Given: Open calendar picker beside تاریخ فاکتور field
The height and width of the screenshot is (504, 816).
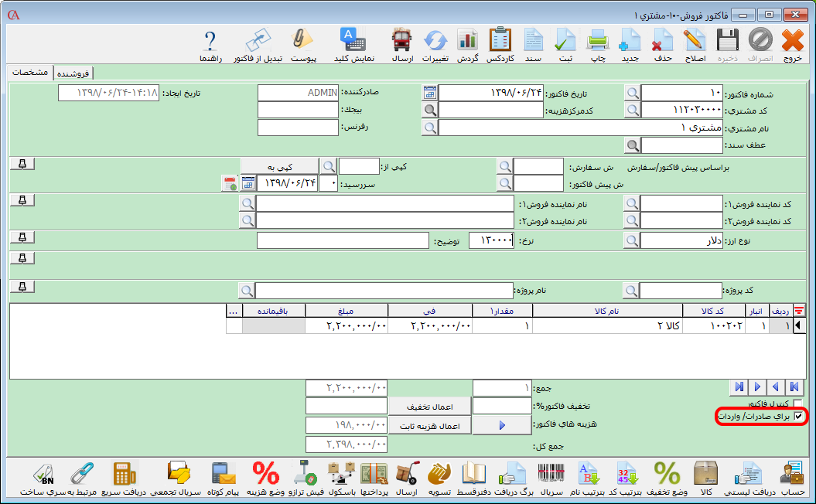Looking at the screenshot, I should [x=429, y=93].
